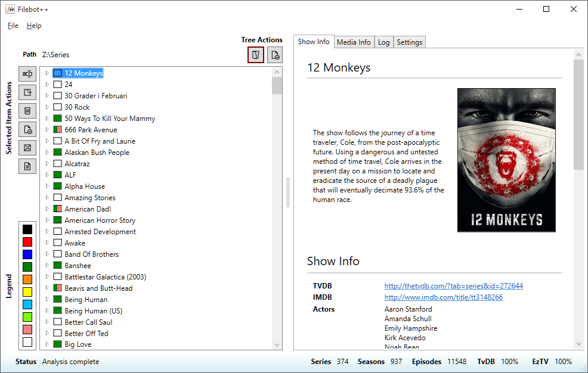
Task: Expand the Big Love node
Action: pos(47,344)
